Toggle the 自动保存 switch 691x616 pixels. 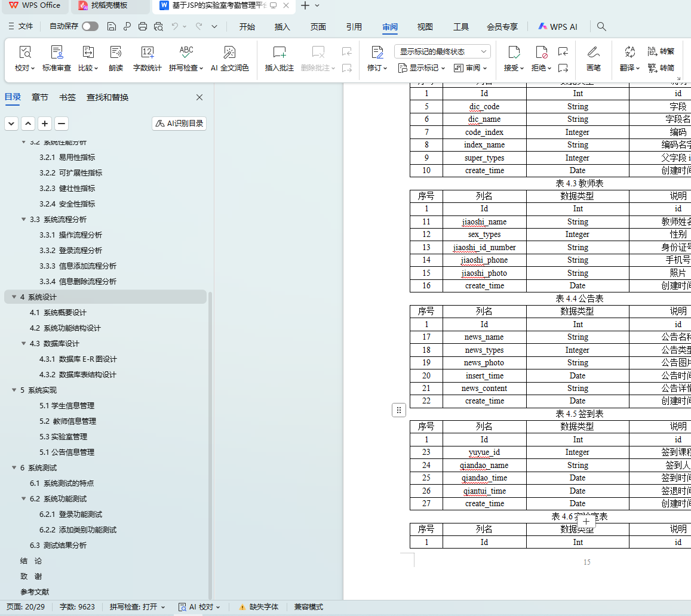pos(90,26)
